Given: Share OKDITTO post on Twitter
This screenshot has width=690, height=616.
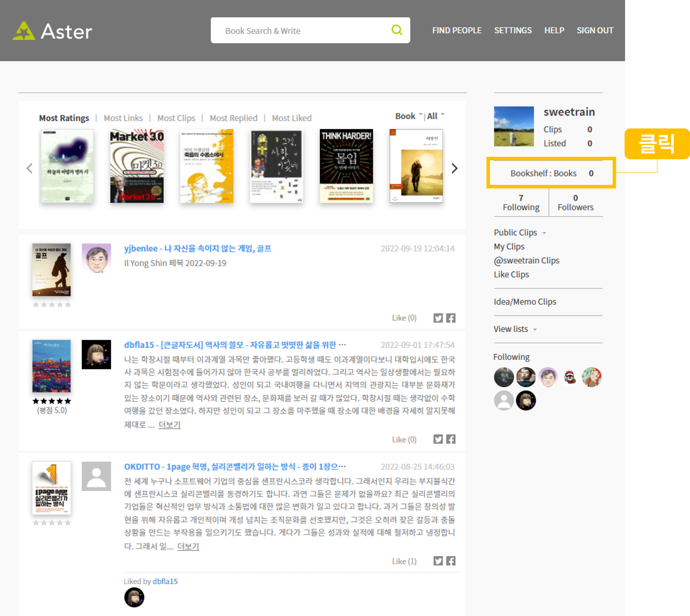Looking at the screenshot, I should pyautogui.click(x=438, y=561).
